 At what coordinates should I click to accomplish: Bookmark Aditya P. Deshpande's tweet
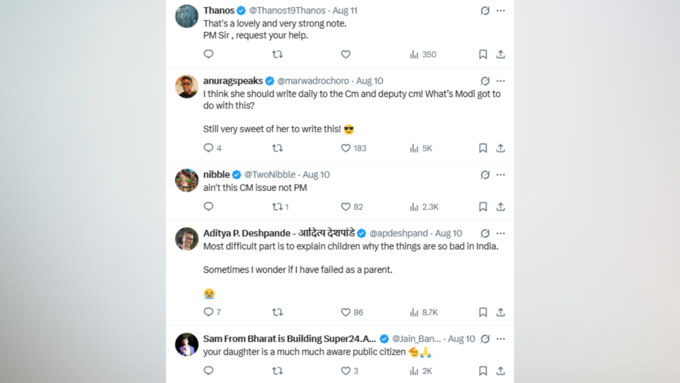(483, 312)
